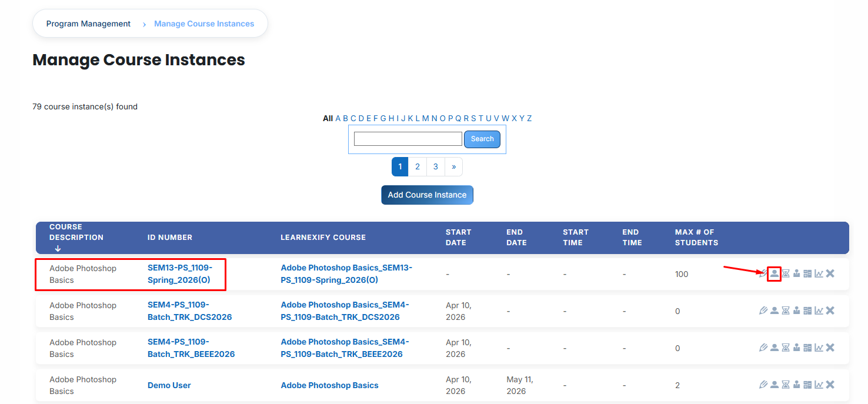Viewport: 868px width, 404px height.
Task: Edit the Demo User instance with the pencil icon
Action: point(763,385)
